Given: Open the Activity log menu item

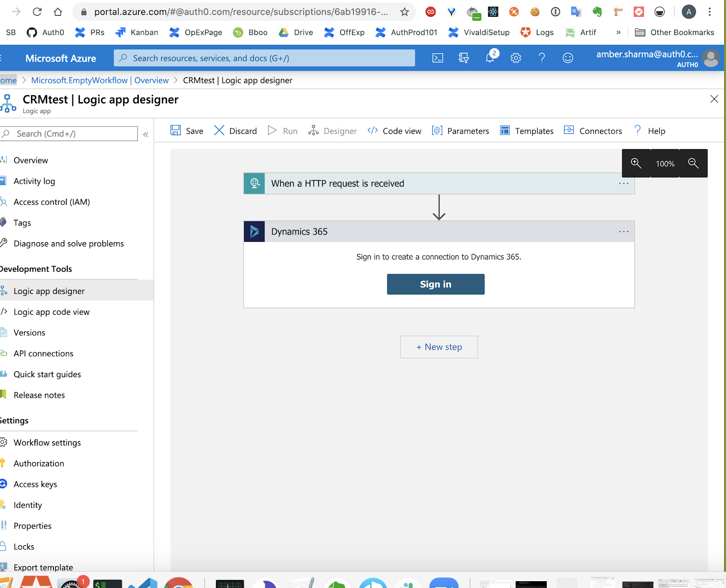Looking at the screenshot, I should 34,181.
